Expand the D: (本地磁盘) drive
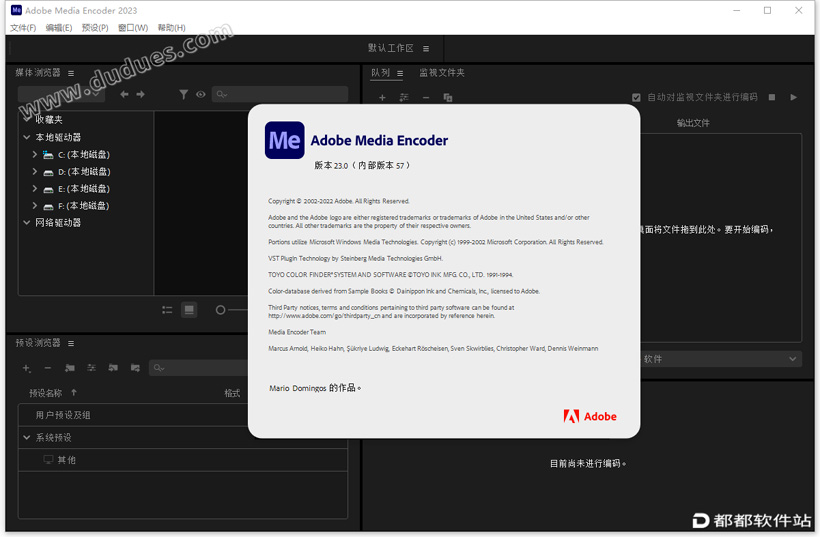 click(35, 172)
